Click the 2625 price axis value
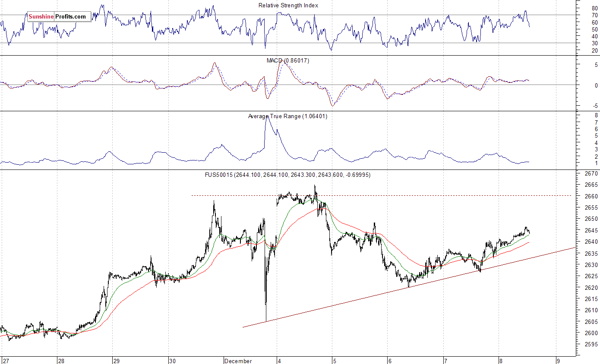 click(x=591, y=276)
